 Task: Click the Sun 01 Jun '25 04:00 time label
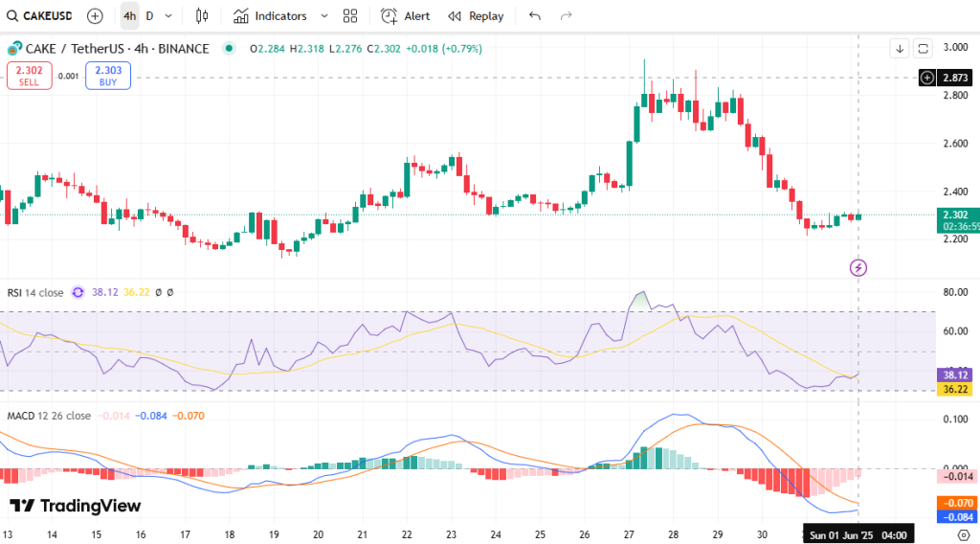tap(858, 534)
